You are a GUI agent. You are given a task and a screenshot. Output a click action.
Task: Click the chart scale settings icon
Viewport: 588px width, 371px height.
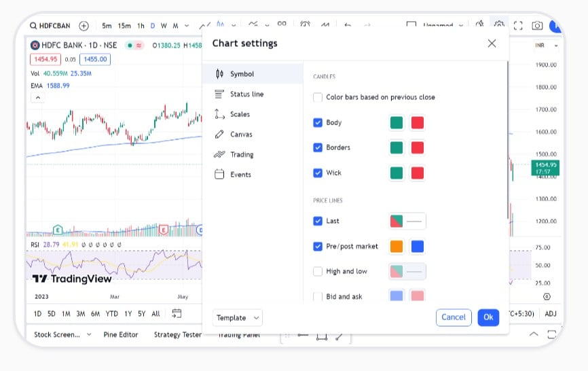tap(547, 296)
